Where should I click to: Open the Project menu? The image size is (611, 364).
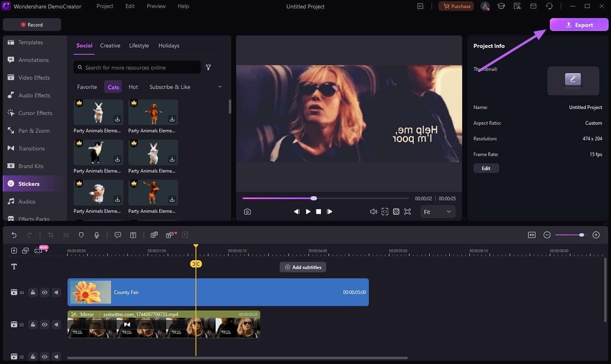(105, 6)
